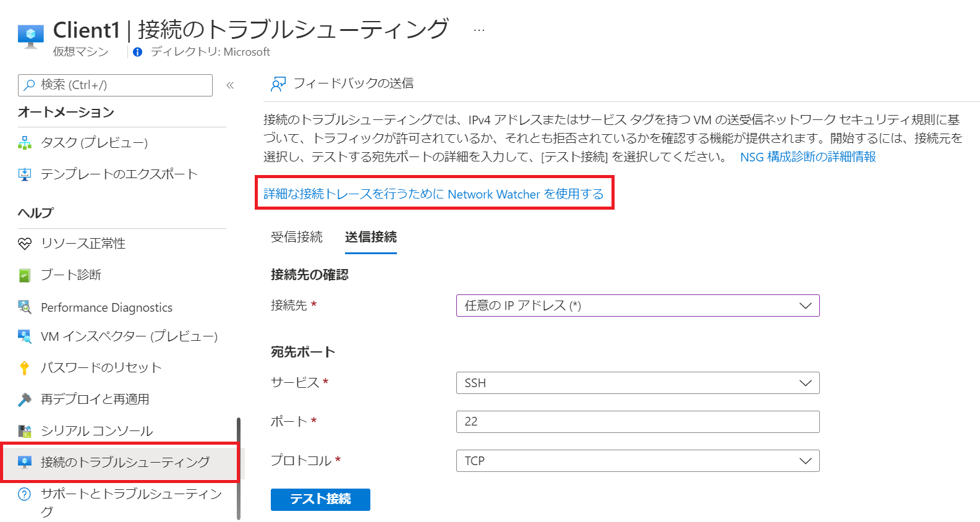Collapse the sidebar with double chevron
Image resolution: width=980 pixels, height=522 pixels.
(230, 85)
